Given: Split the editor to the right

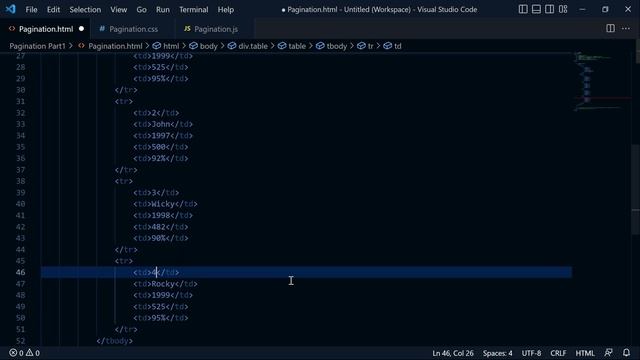Looking at the screenshot, I should 610,28.
